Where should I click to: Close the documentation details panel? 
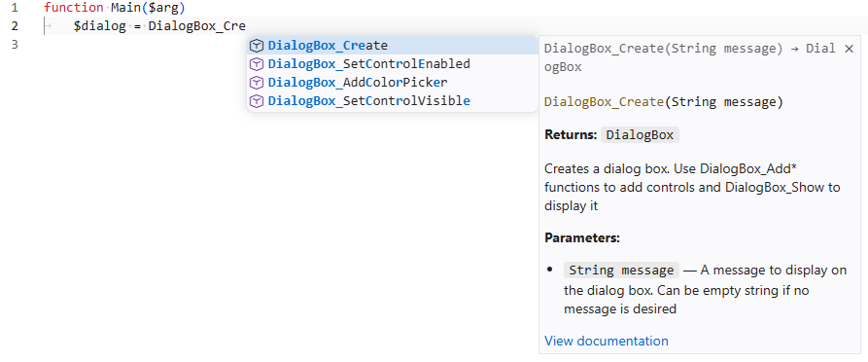(849, 49)
